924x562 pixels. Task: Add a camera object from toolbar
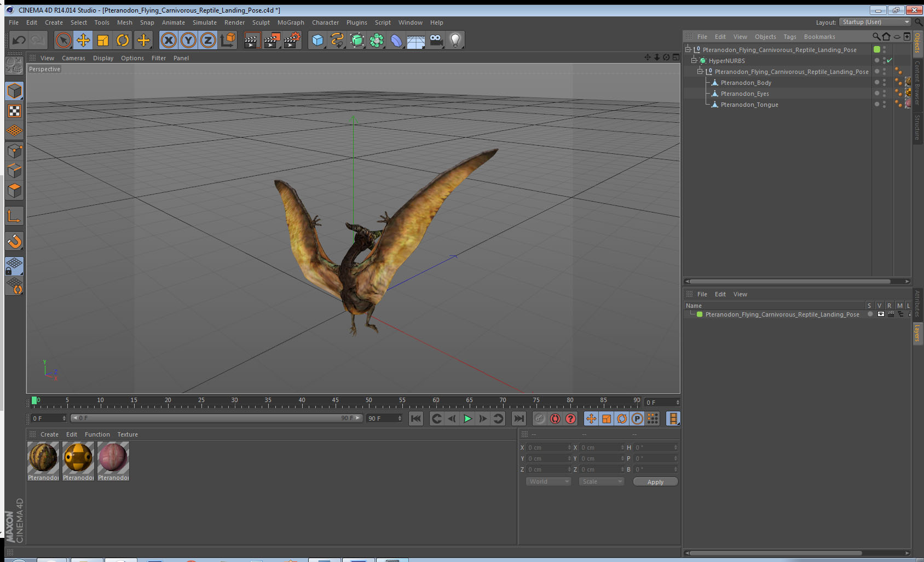[436, 40]
